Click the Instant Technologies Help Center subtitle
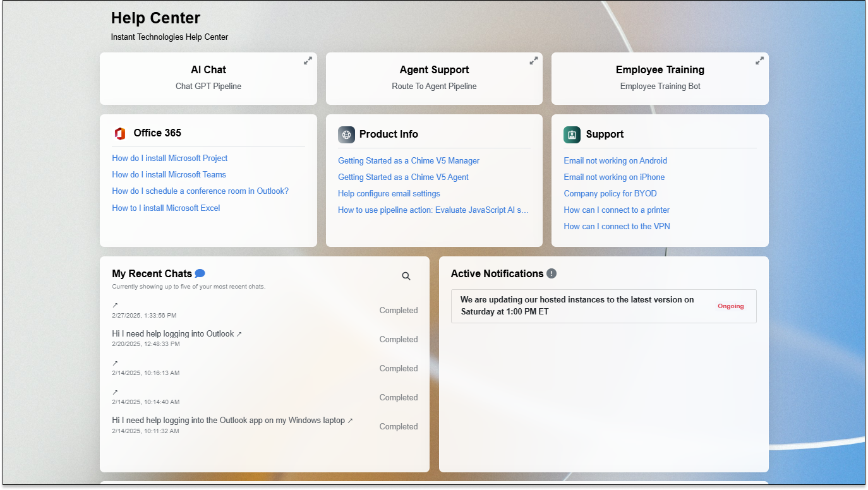The width and height of the screenshot is (868, 490). coord(169,37)
